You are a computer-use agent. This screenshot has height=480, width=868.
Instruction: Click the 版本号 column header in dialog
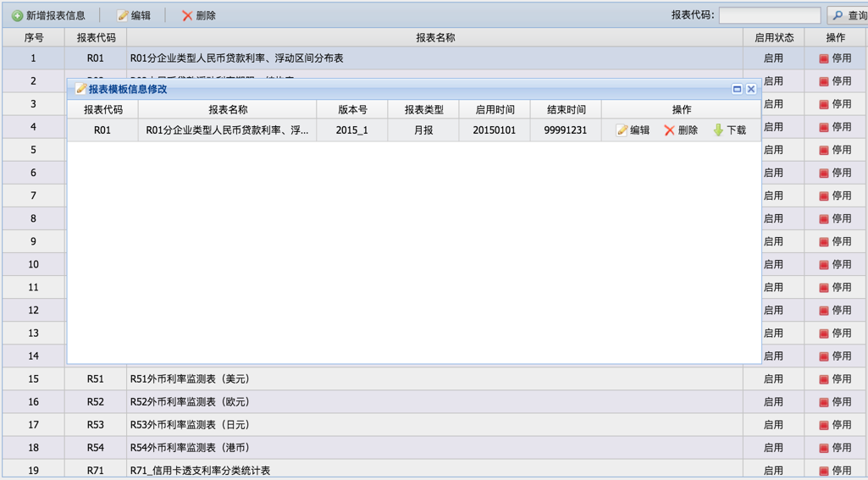352,109
